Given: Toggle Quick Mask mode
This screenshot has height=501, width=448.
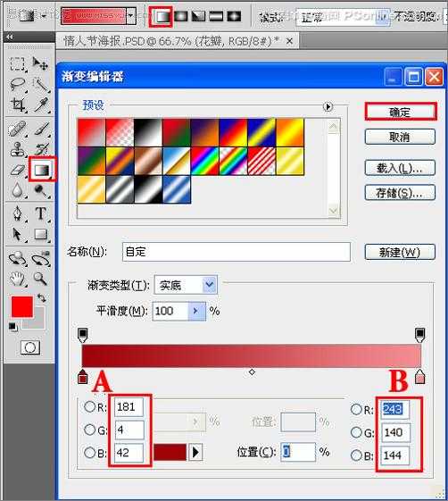Looking at the screenshot, I should click(x=30, y=347).
